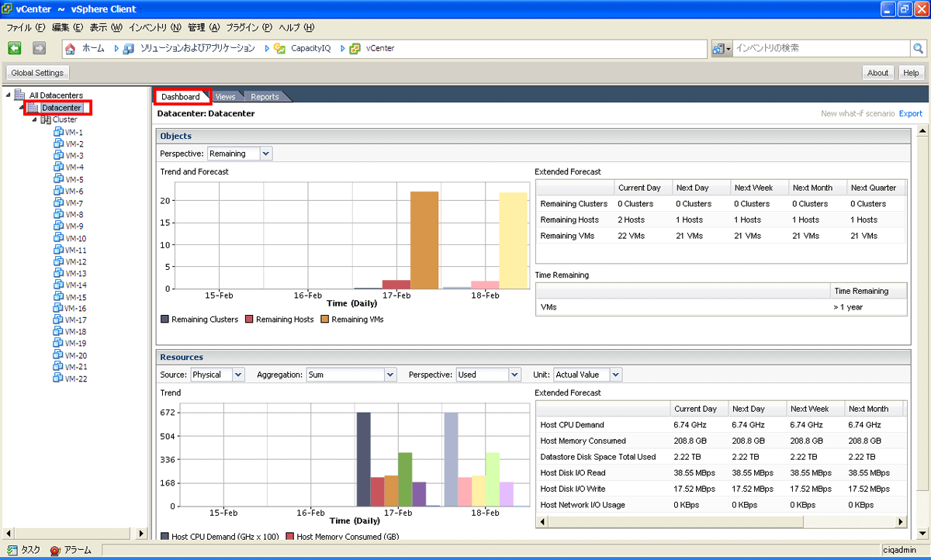
Task: Click the Alarms icon in status bar
Action: 55,550
